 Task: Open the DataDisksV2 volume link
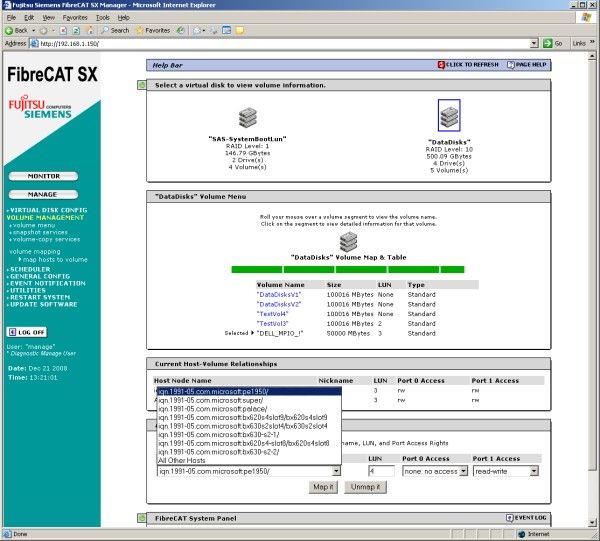[279, 304]
